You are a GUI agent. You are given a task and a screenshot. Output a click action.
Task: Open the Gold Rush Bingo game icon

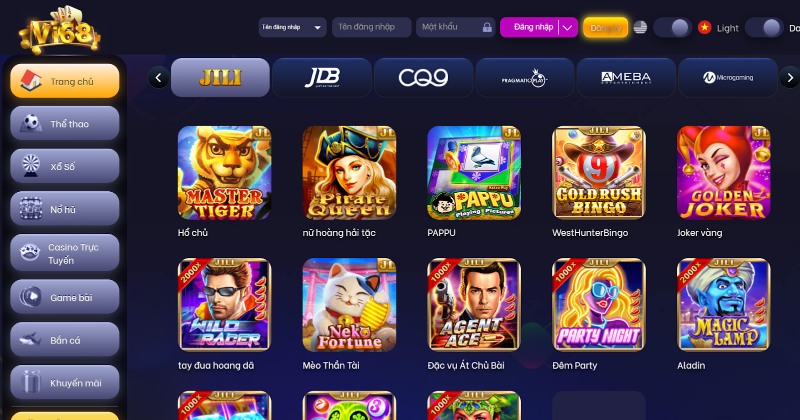click(599, 173)
